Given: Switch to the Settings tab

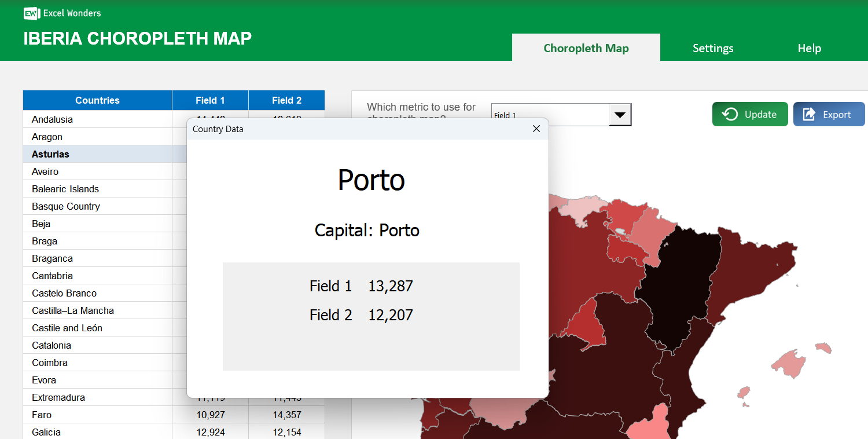Looking at the screenshot, I should [x=712, y=48].
